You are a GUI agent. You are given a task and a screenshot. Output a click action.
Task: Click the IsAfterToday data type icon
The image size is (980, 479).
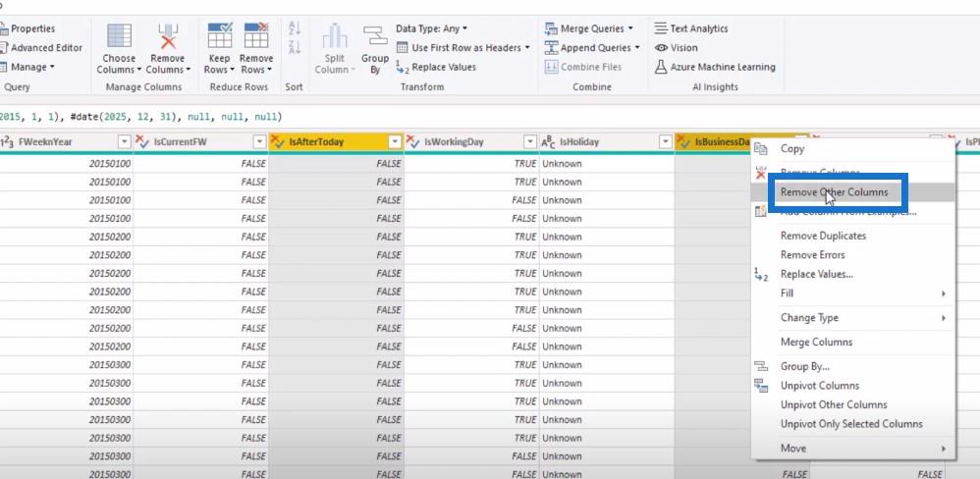pyautogui.click(x=278, y=141)
